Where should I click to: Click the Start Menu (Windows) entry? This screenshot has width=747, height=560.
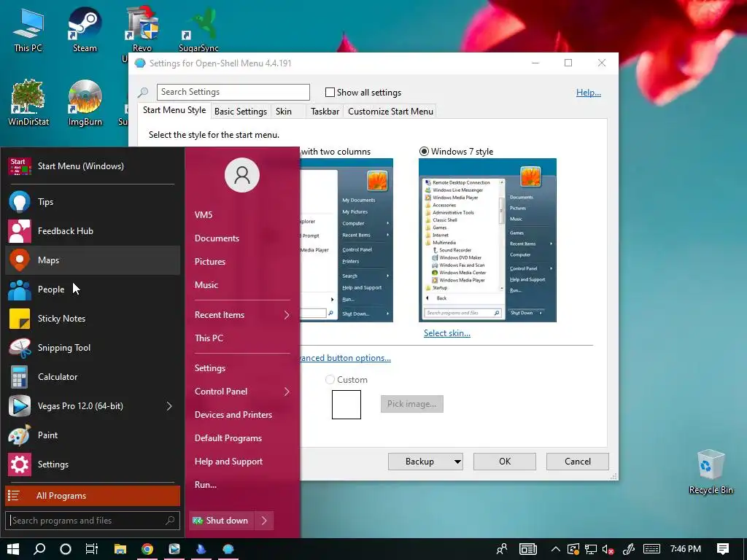tap(93, 166)
